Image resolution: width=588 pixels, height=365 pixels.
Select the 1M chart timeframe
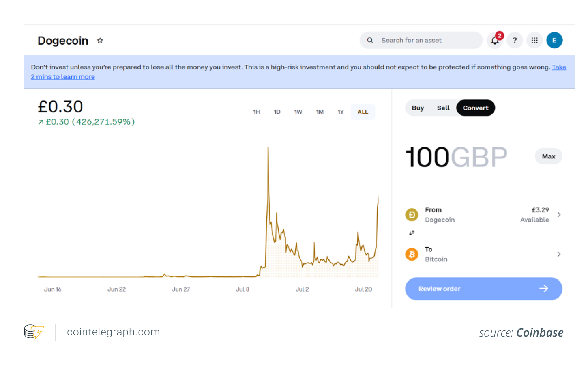coord(320,112)
